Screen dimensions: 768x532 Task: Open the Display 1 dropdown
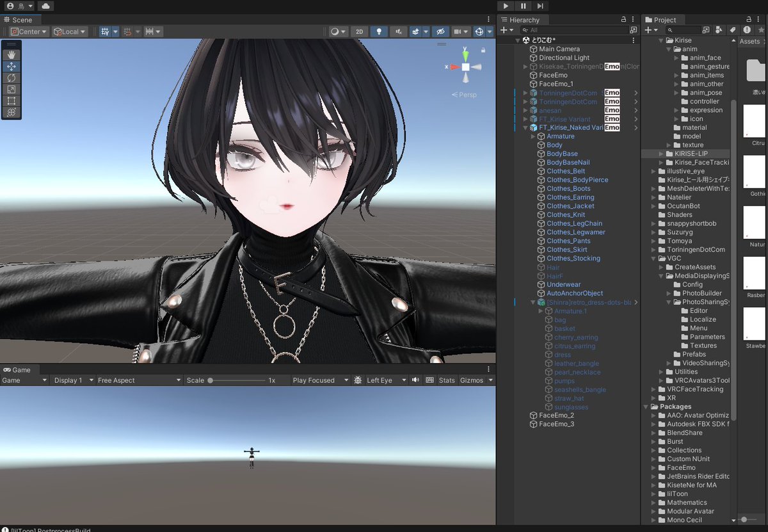(72, 380)
